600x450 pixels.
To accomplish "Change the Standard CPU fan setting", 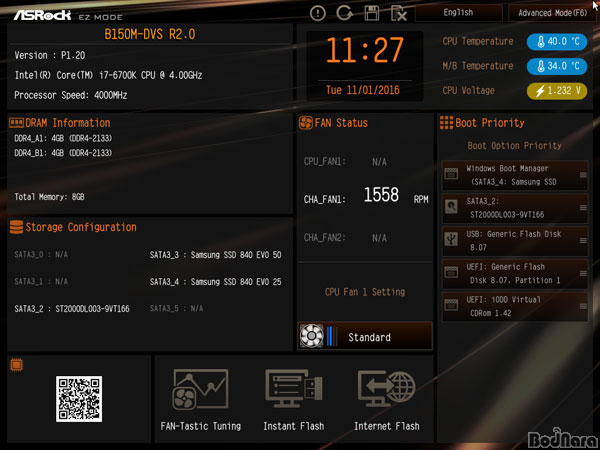I will [365, 336].
